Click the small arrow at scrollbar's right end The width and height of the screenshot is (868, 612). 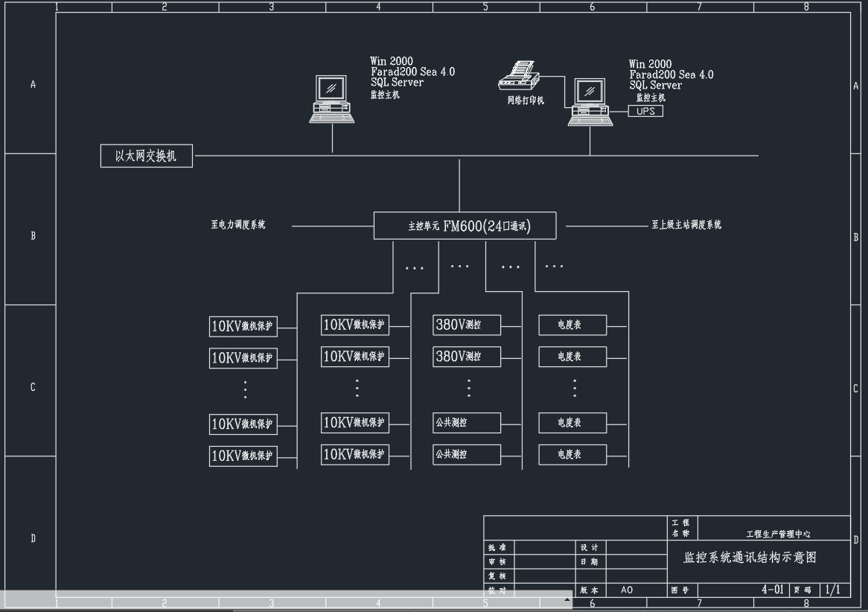pyautogui.click(x=567, y=599)
